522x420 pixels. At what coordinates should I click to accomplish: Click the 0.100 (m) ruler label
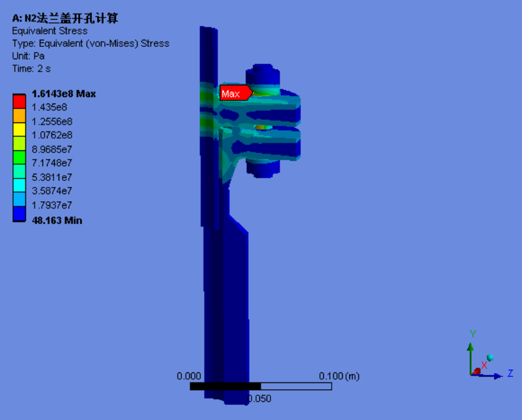[340, 376]
